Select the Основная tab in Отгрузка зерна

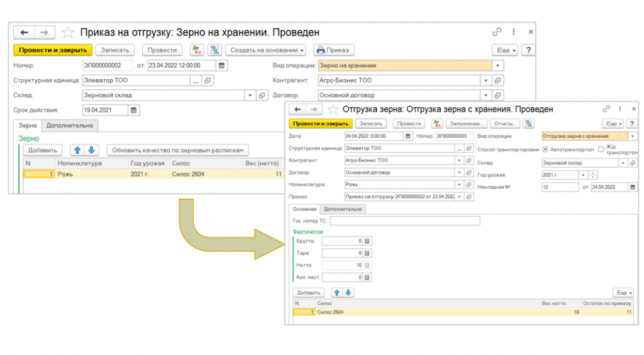[304, 209]
